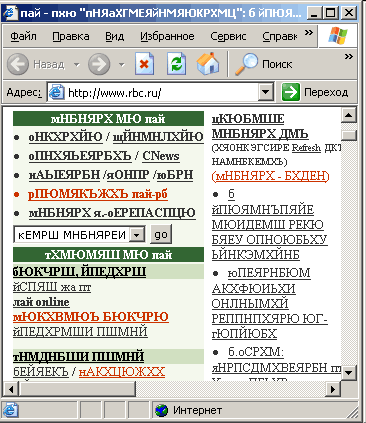
Task: Expand Back button history dropdown
Action: 77,64
